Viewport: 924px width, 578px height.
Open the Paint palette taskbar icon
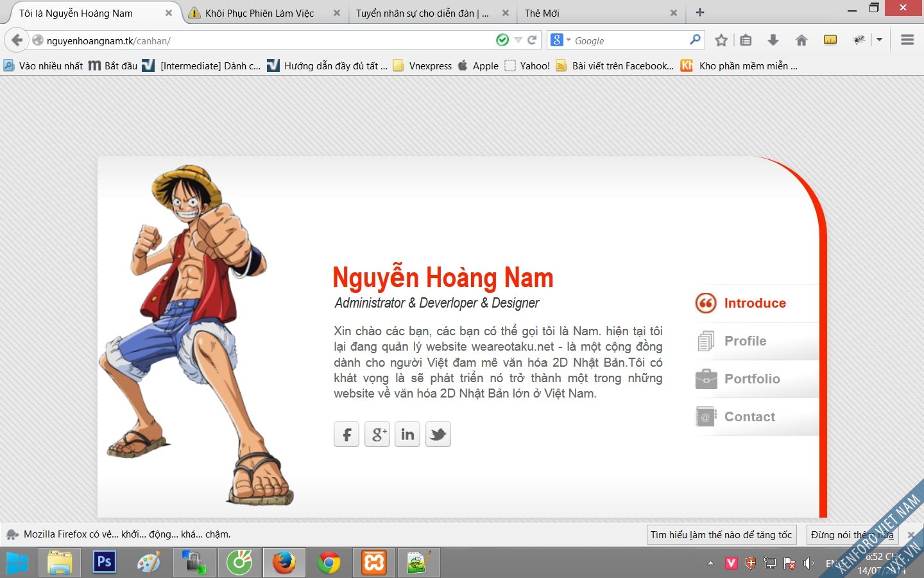(149, 563)
